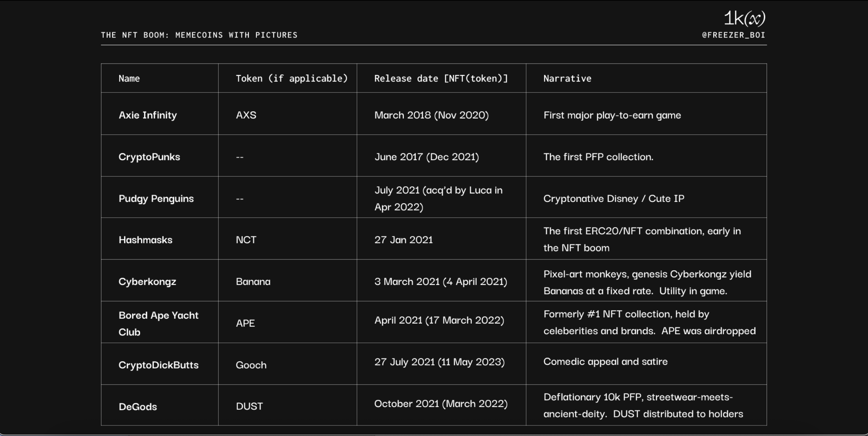The width and height of the screenshot is (868, 436).
Task: Click the Banana token cell
Action: (253, 281)
